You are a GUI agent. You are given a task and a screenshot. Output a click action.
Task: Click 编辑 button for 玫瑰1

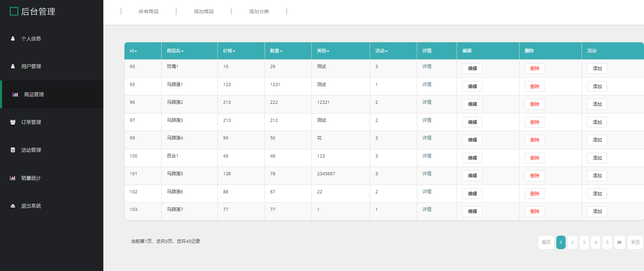pyautogui.click(x=472, y=68)
